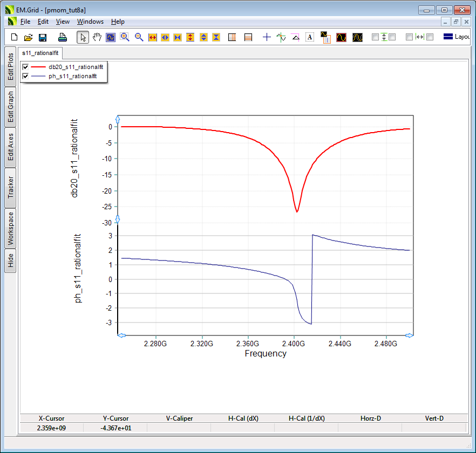Image resolution: width=476 pixels, height=453 pixels.
Task: Click the zoom out magnifier icon
Action: pyautogui.click(x=139, y=37)
